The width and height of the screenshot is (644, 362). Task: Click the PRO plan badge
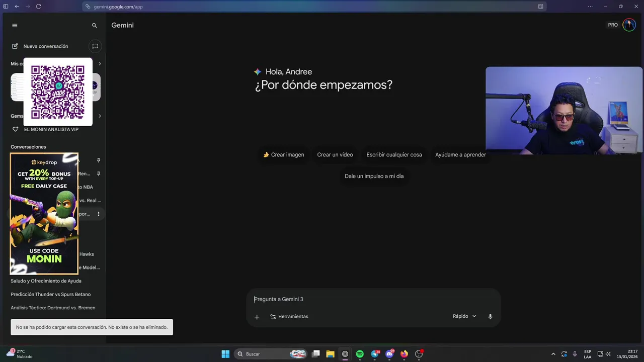[613, 25]
